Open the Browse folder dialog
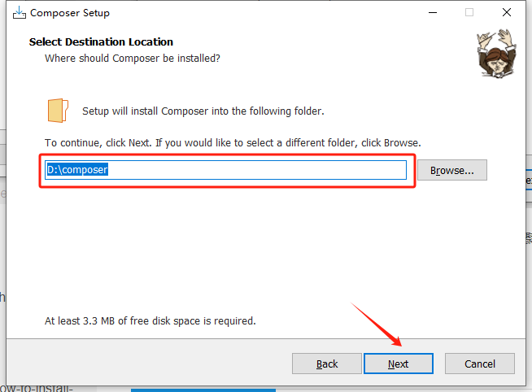Screen dimensions: 532x392 coord(452,170)
